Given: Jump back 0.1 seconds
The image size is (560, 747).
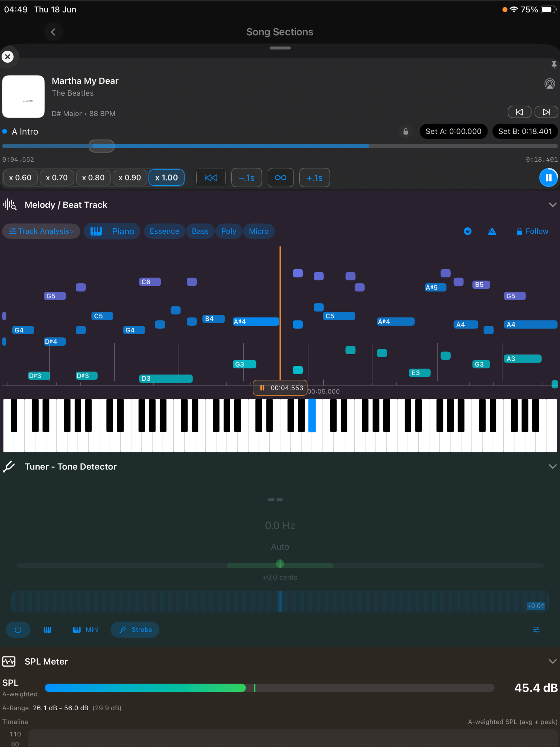Looking at the screenshot, I should point(247,178).
